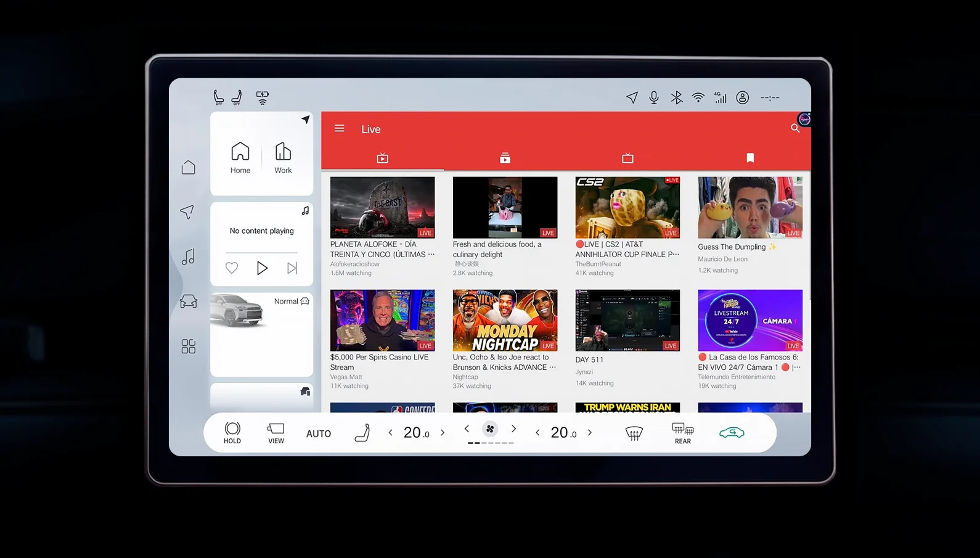Tap the navigation arrow in the Home/Work card

coord(305,120)
